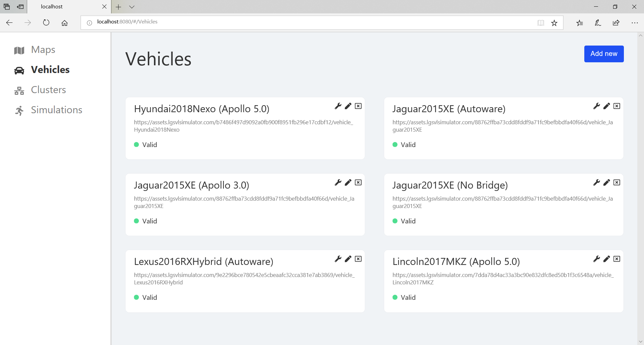This screenshot has width=644, height=345.
Task: Click the Hyundai2018Nexo asset URL text
Action: click(244, 126)
